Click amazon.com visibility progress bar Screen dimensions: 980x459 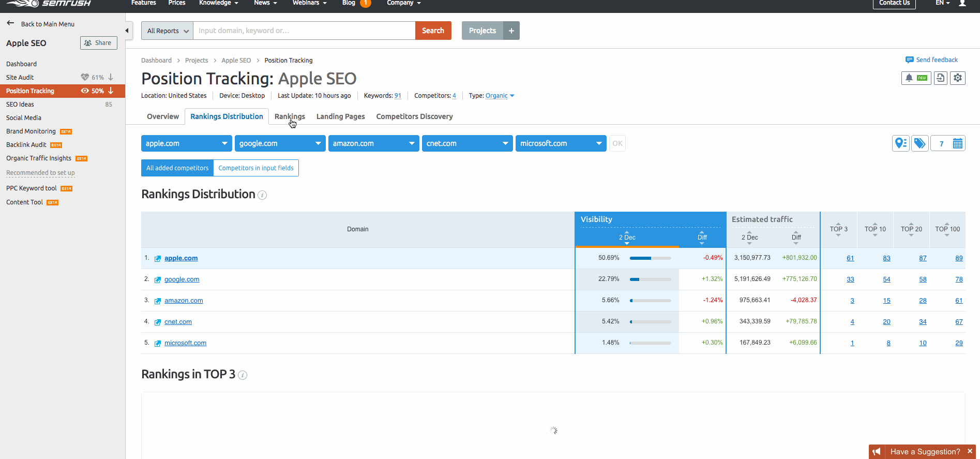point(650,301)
